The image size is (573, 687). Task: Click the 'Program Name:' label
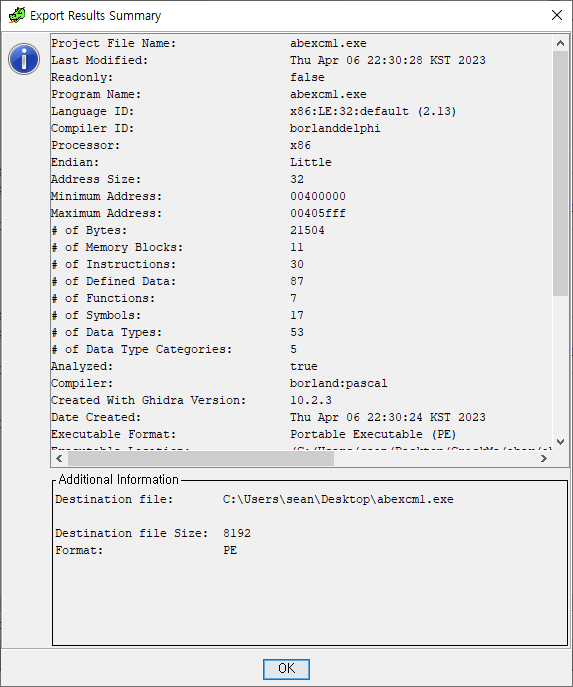pos(96,95)
